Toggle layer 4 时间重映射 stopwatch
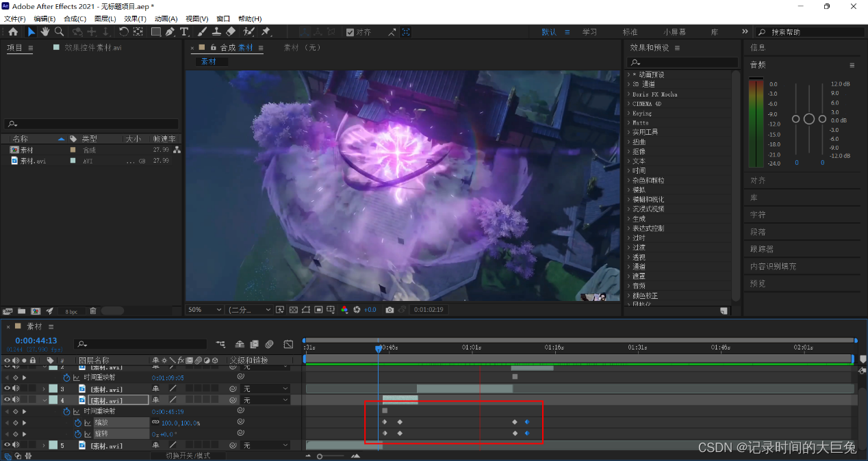The height and width of the screenshot is (461, 868). [67, 411]
